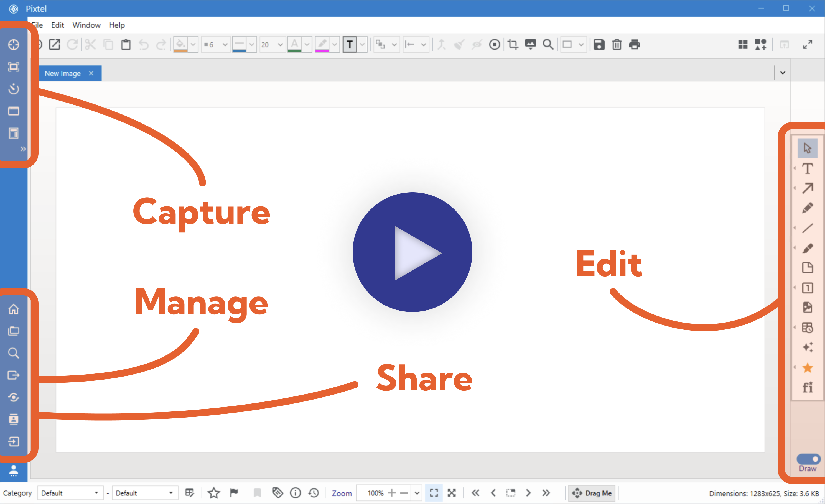The image size is (825, 504).
Task: Open the fill color dropdown arrow
Action: [x=193, y=45]
